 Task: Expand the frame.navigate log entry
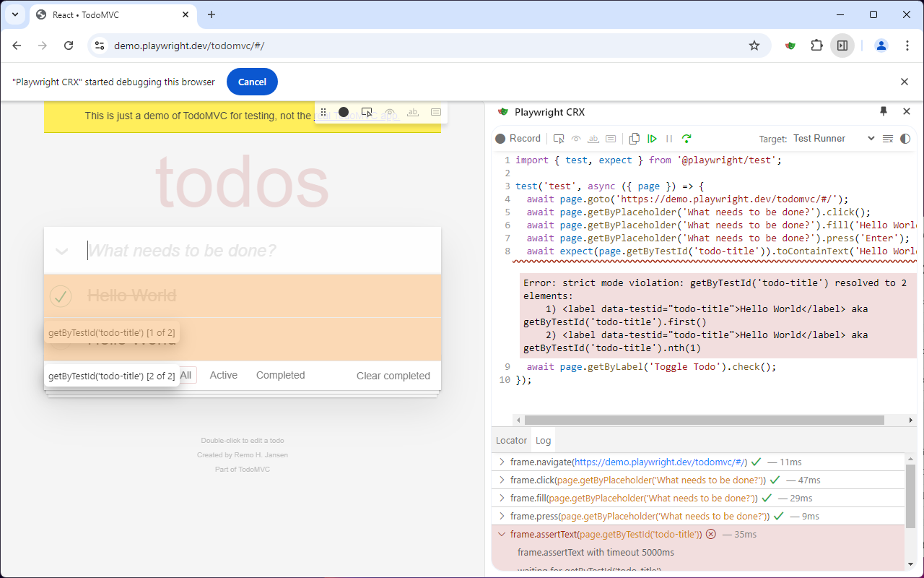[502, 462]
